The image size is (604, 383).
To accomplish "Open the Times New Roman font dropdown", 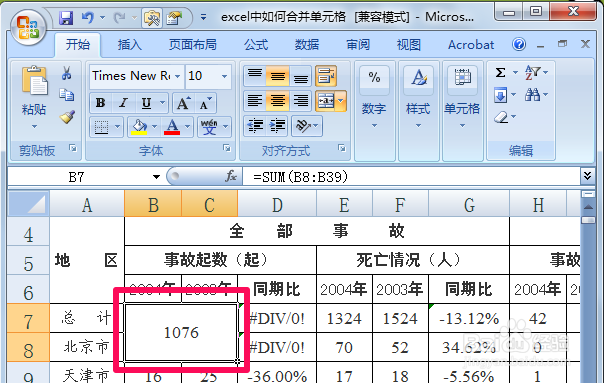I will click(178, 76).
